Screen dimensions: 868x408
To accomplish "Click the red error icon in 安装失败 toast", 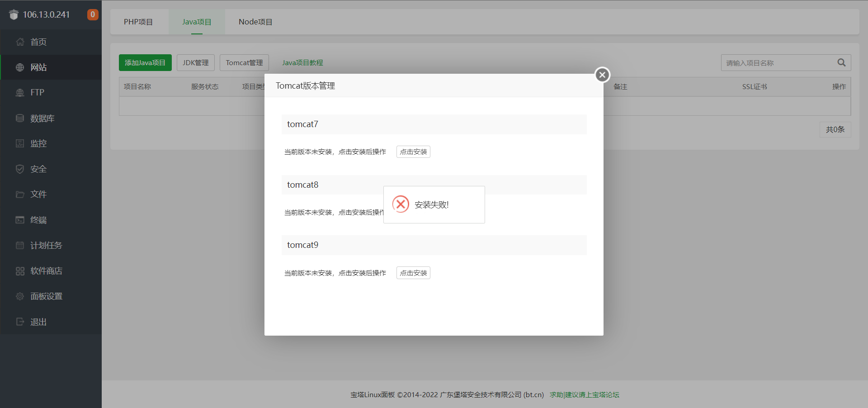I will (401, 204).
